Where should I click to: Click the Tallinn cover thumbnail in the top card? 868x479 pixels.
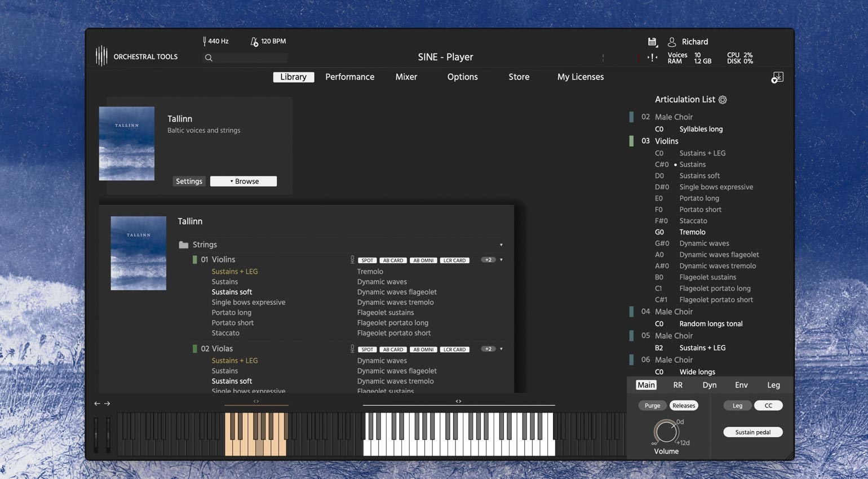coord(127,144)
